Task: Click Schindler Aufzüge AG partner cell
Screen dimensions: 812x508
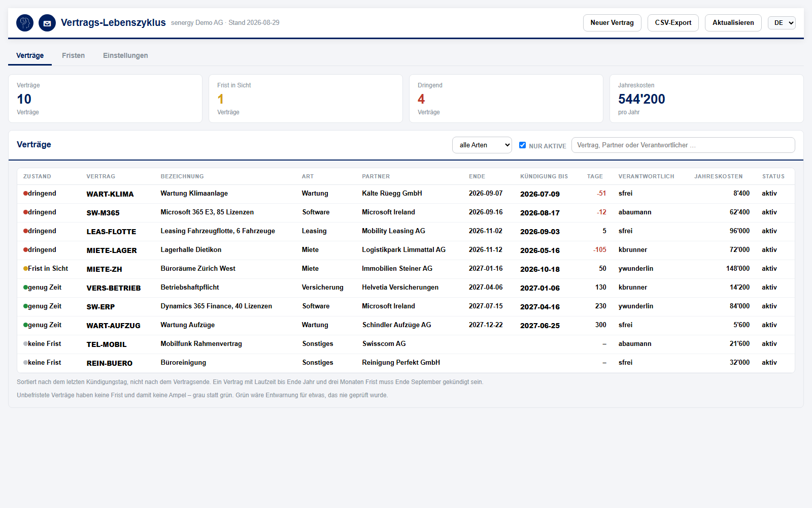Action: point(397,325)
